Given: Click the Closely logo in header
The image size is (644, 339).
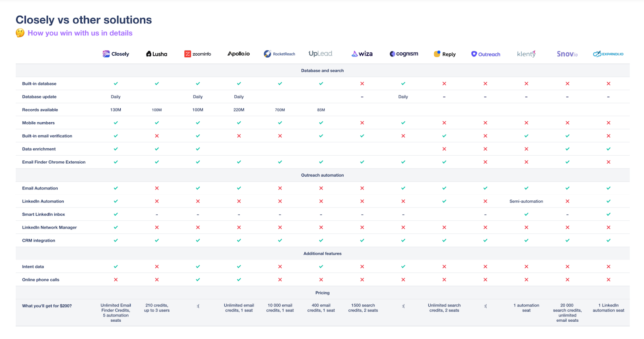Looking at the screenshot, I should point(116,54).
